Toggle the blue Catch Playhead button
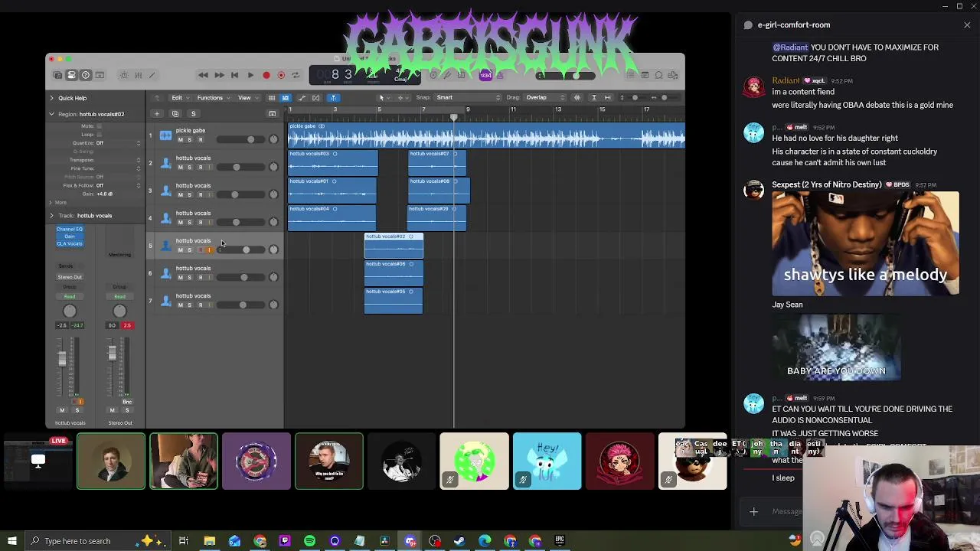Viewport: 980px width, 551px height. [334, 98]
